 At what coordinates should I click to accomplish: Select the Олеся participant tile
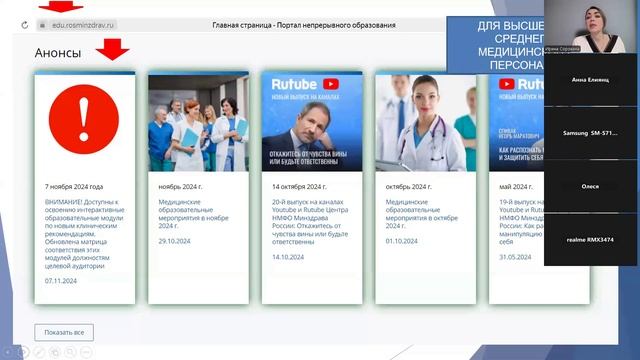pyautogui.click(x=590, y=186)
